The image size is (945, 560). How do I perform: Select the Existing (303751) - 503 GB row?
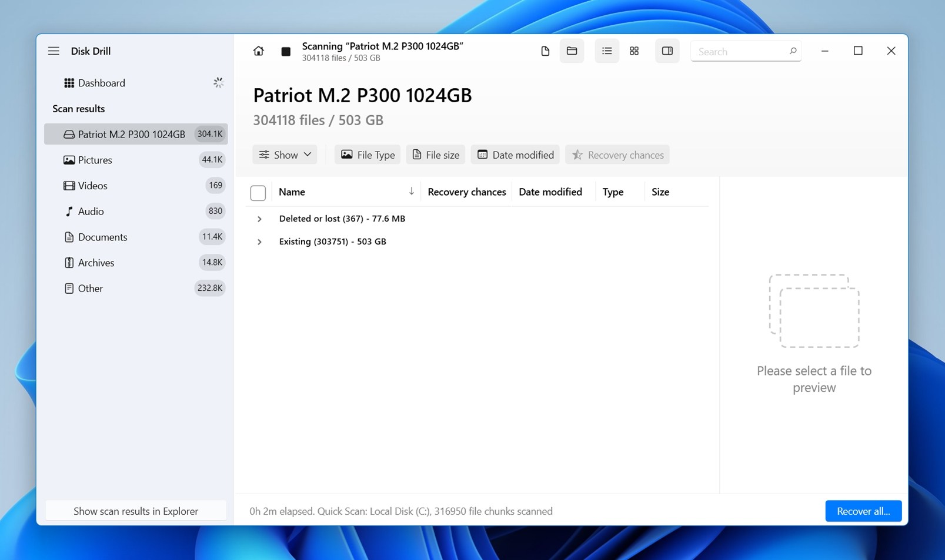tap(477, 242)
